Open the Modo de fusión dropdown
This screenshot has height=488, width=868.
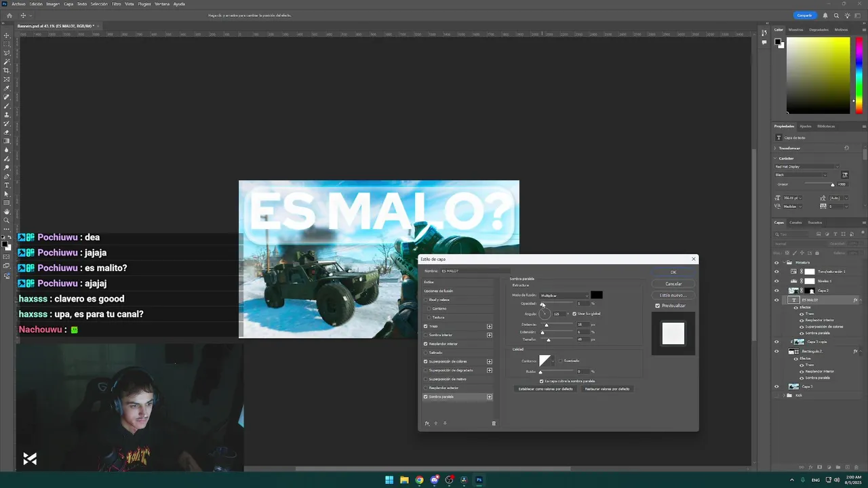564,296
